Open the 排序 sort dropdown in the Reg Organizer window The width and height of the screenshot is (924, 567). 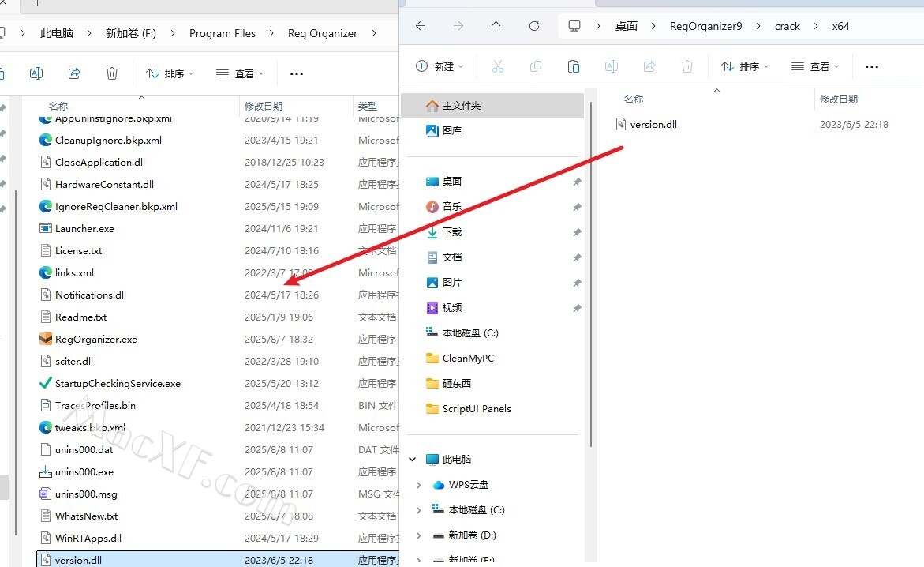[170, 73]
